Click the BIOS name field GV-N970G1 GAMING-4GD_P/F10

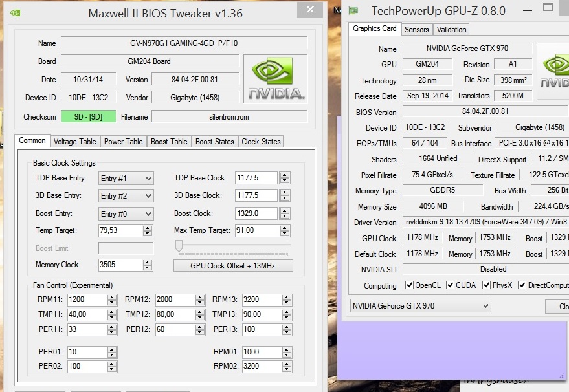coord(184,43)
